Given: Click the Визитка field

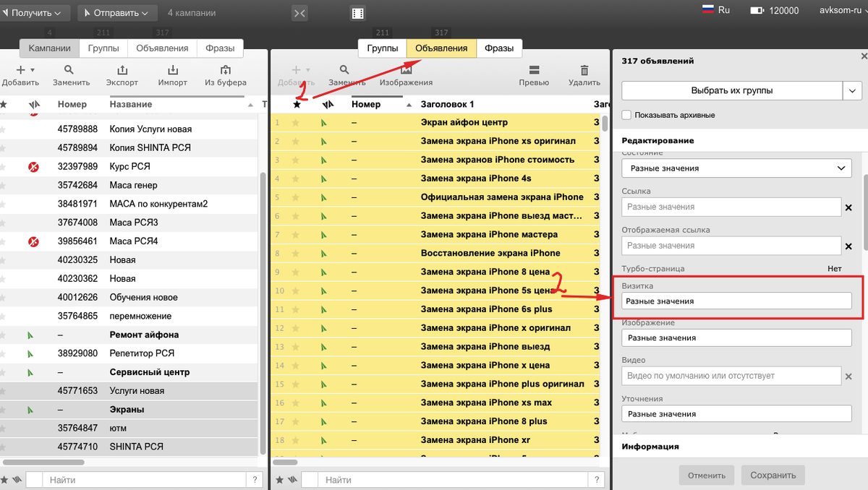Looking at the screenshot, I should [x=736, y=301].
